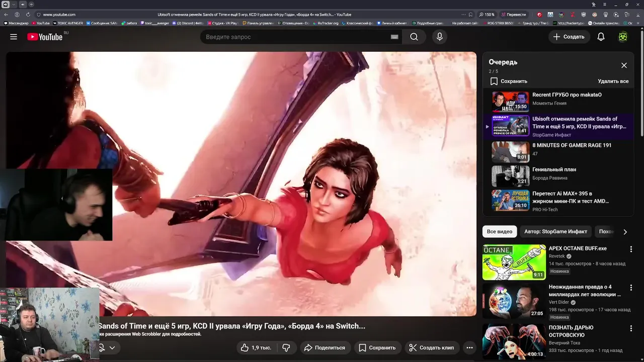Open more actions three-dot menu under video
The image size is (644, 362).
[469, 347]
